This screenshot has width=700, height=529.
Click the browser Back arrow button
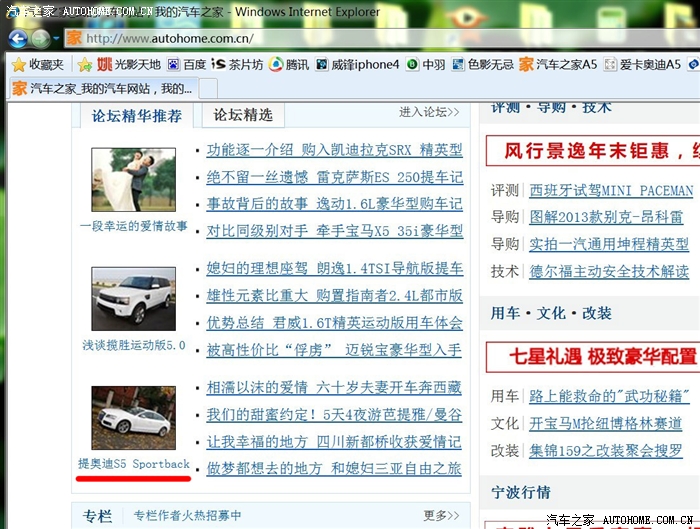18,39
